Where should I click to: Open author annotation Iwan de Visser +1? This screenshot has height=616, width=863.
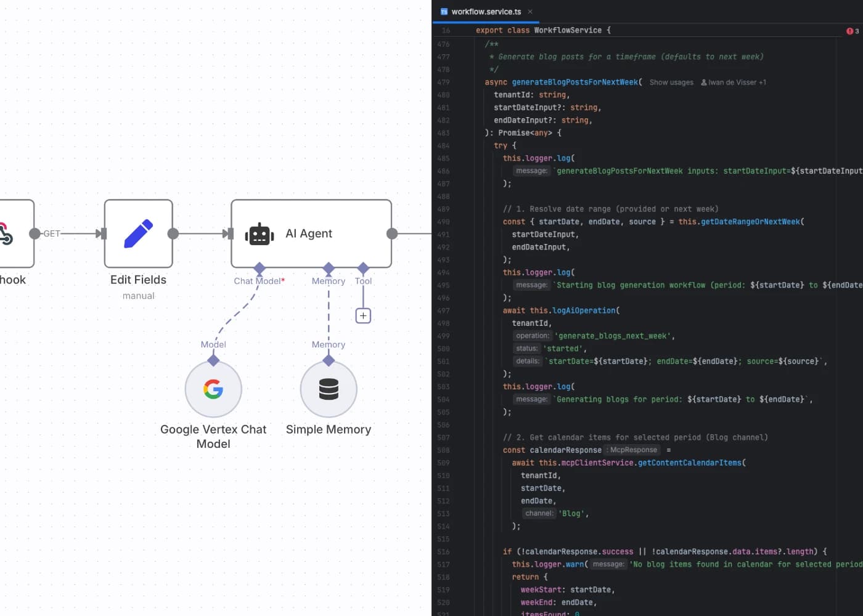click(x=737, y=82)
